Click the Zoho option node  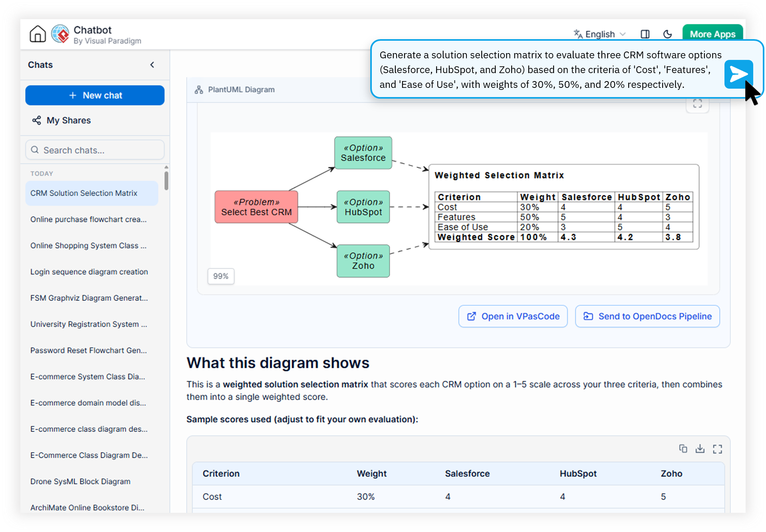(363, 261)
